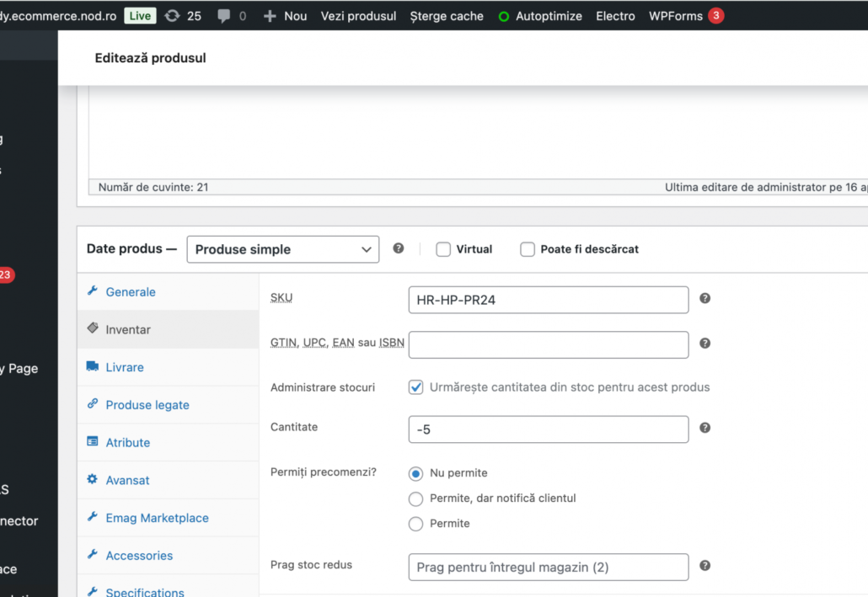The width and height of the screenshot is (868, 597).
Task: Click into the Cantitate quantity field
Action: coord(549,429)
